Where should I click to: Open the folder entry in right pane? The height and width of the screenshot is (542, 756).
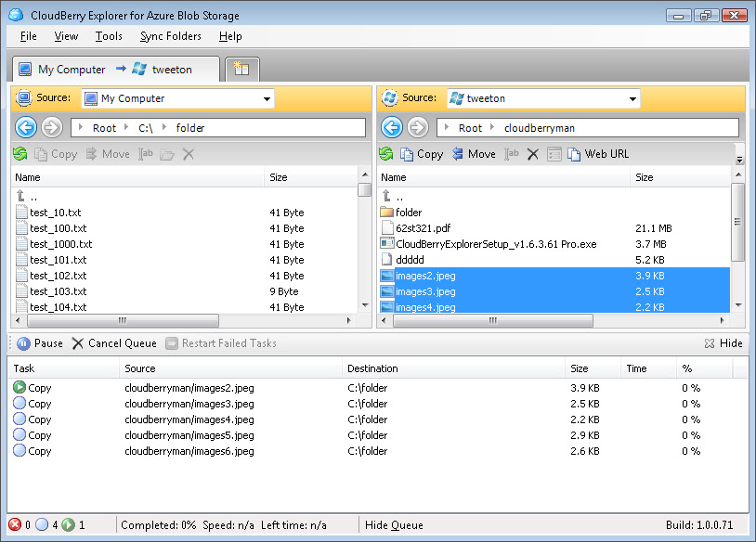coord(554,213)
